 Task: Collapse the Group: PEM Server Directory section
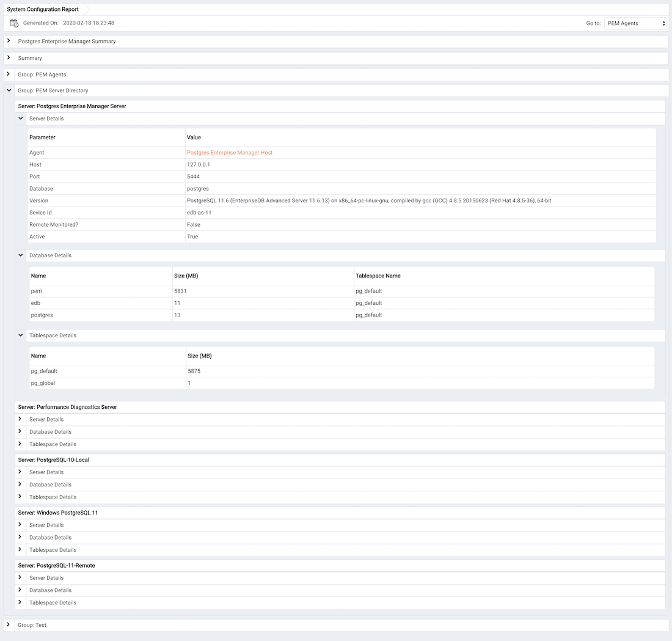tap(9, 90)
